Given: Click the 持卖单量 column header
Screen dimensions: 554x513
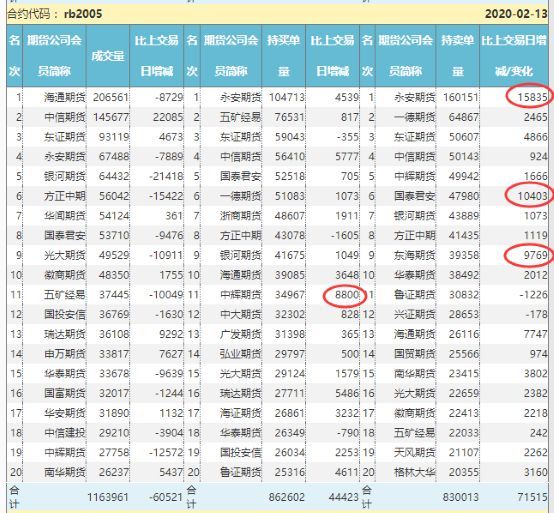Looking at the screenshot, I should coord(458,55).
